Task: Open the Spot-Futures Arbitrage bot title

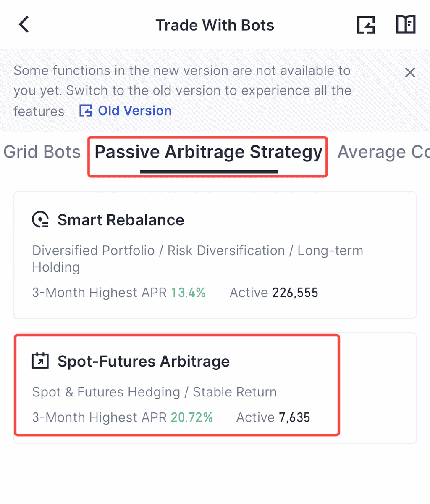Action: tap(144, 362)
